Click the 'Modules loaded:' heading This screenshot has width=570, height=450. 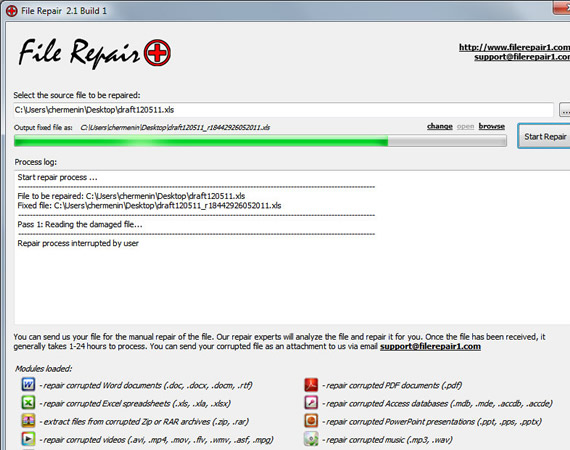44,369
